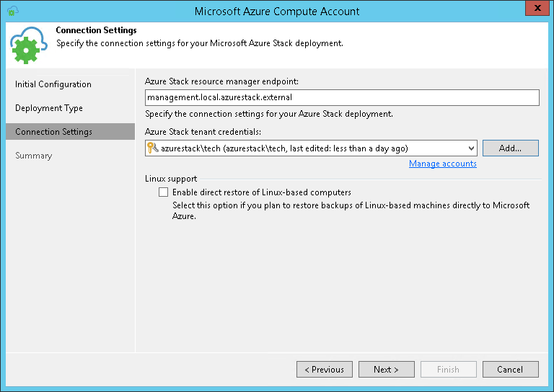Image resolution: width=554 pixels, height=392 pixels.
Task: Go to the Deployment Type step
Action: [x=49, y=108]
